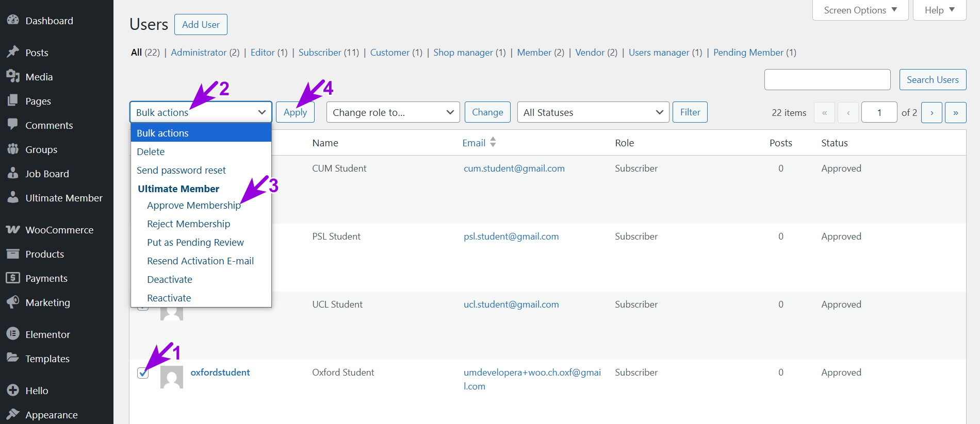Choose Approve Membership option
980x424 pixels.
[201, 205]
